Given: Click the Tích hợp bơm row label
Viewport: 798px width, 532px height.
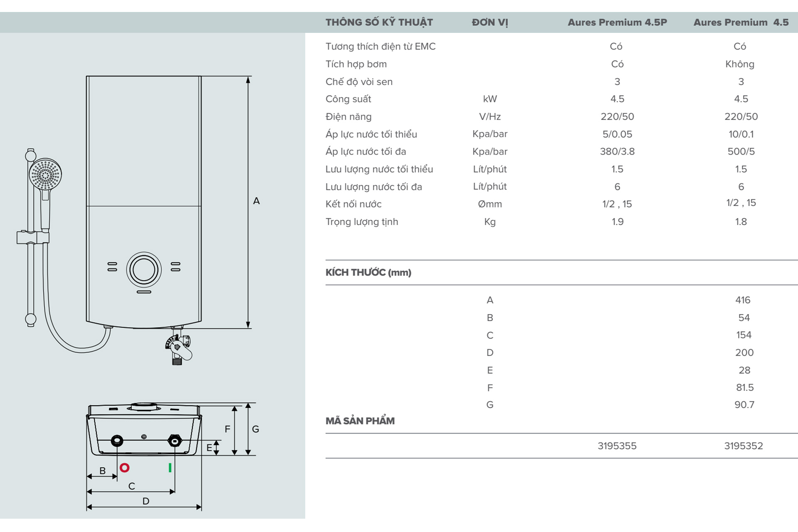Looking at the screenshot, I should (356, 64).
